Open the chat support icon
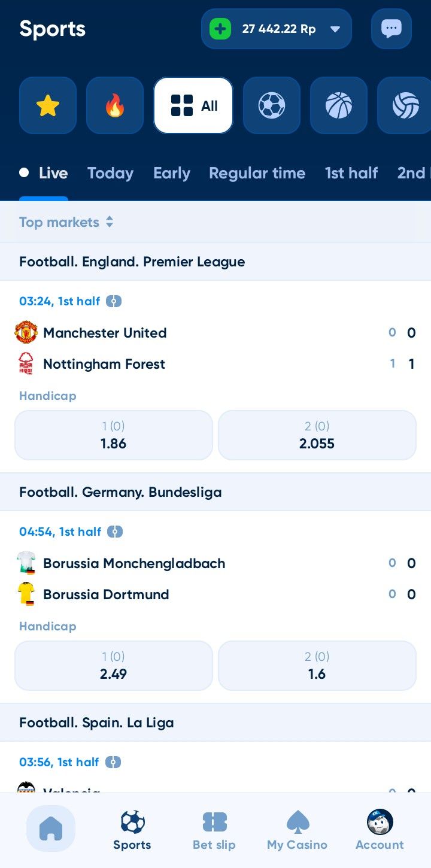431x868 pixels. pyautogui.click(x=391, y=29)
